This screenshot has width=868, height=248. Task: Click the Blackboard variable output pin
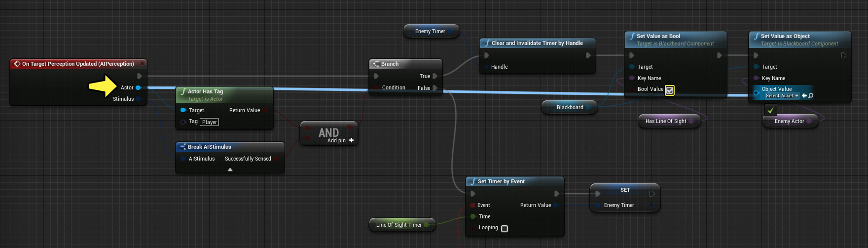(588, 107)
